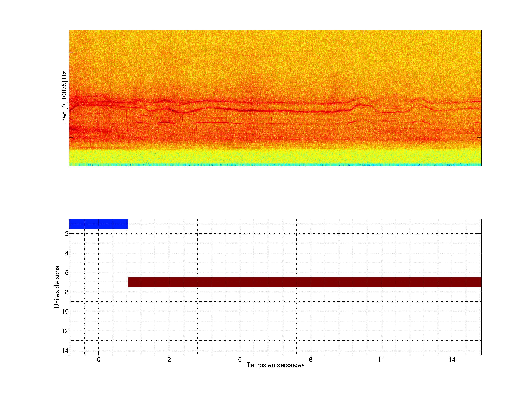The width and height of the screenshot is (532, 399).
Task: Click the y-axis tick label 14
Action: click(x=65, y=350)
